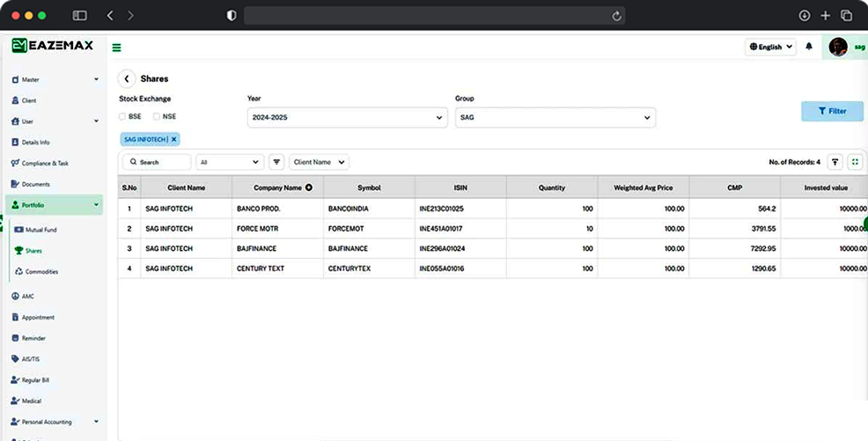Show browser tab overview
The image size is (868, 441).
pos(846,16)
